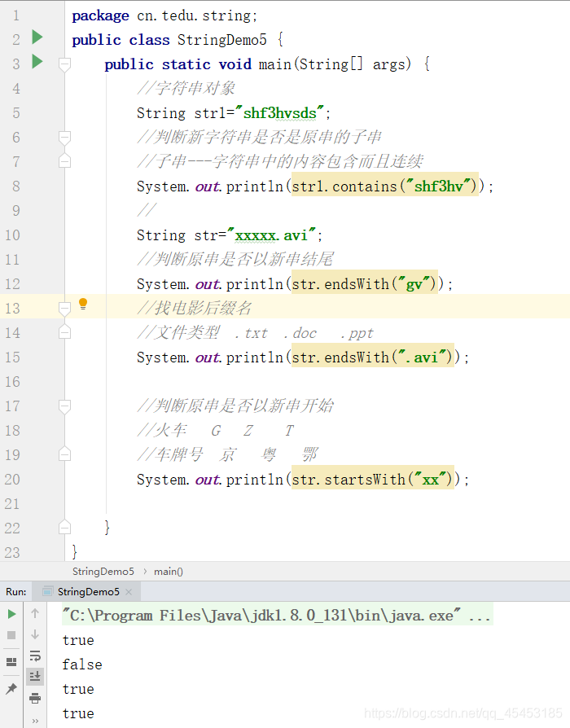Collapse main method fold marker on line 3

pos(65,64)
